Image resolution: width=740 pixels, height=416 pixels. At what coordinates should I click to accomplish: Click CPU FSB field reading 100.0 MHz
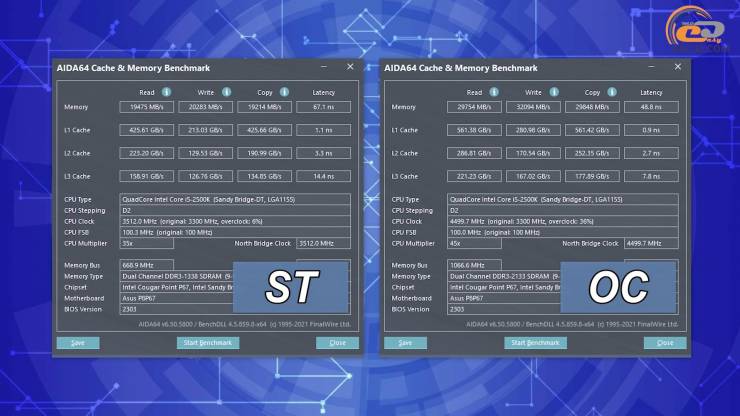point(562,232)
